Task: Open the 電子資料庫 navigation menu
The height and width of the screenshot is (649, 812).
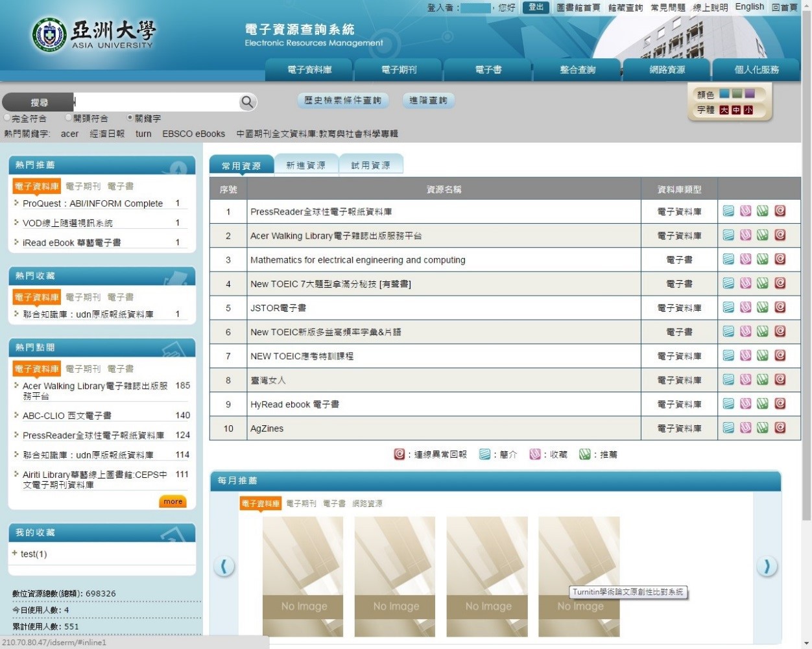Action: [309, 70]
